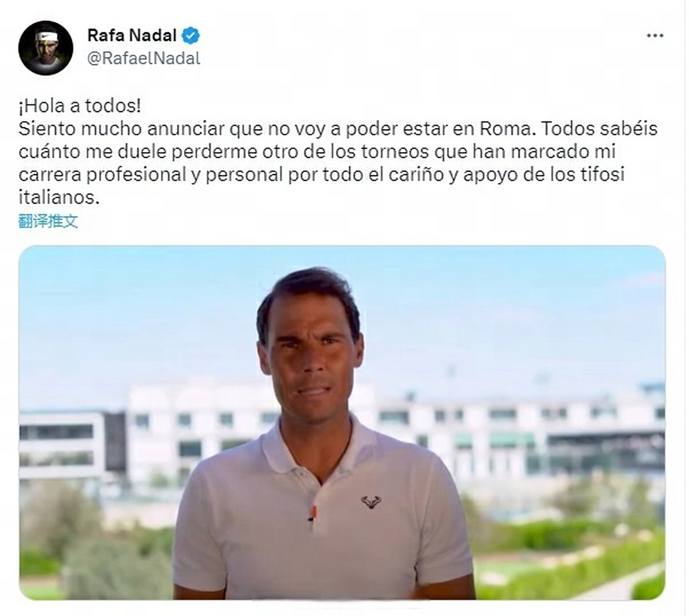Open the three-dot more options menu
The height and width of the screenshot is (616, 689).
[655, 36]
